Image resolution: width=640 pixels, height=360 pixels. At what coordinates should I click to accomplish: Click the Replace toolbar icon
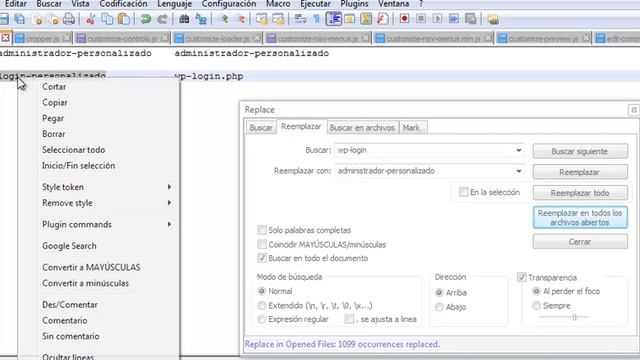tap(200, 19)
